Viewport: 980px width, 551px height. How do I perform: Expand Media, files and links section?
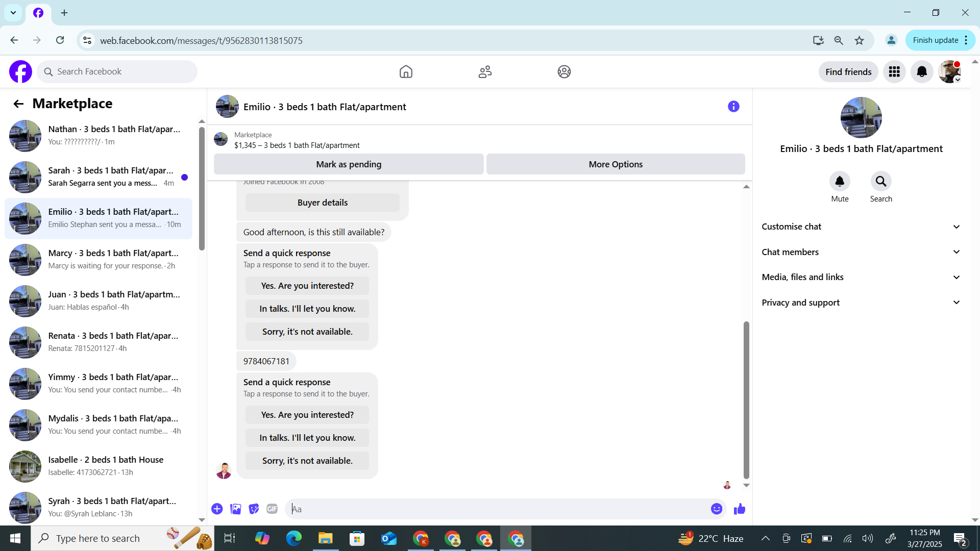[861, 277]
